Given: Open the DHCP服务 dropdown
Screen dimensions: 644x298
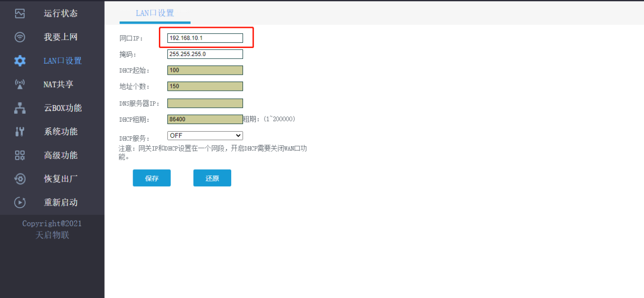Looking at the screenshot, I should pos(205,136).
